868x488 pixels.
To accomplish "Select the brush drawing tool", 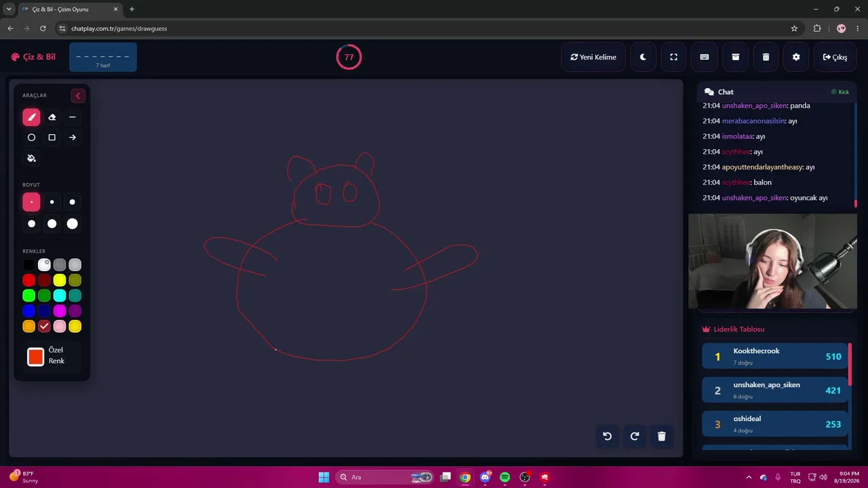I will 31,117.
